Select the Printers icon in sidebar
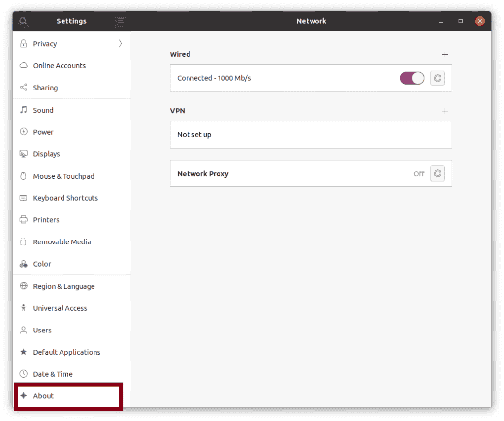Image resolution: width=504 pixels, height=421 pixels. pos(23,220)
